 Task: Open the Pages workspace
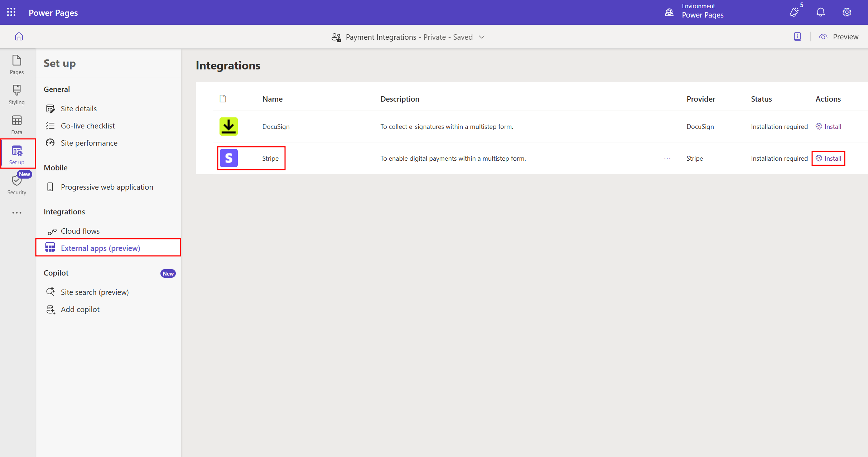tap(17, 64)
